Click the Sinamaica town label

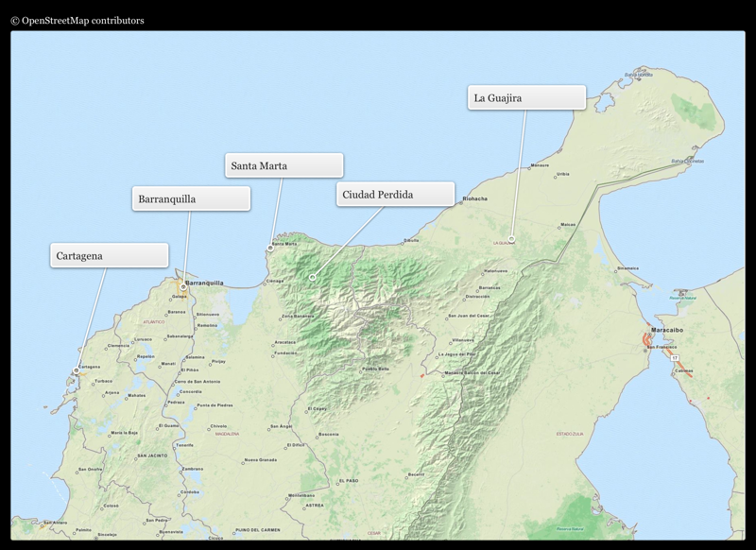[x=628, y=268]
